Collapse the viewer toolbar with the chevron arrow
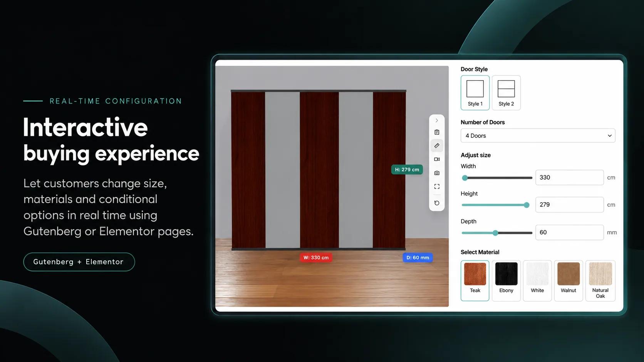The height and width of the screenshot is (362, 644). pyautogui.click(x=437, y=120)
